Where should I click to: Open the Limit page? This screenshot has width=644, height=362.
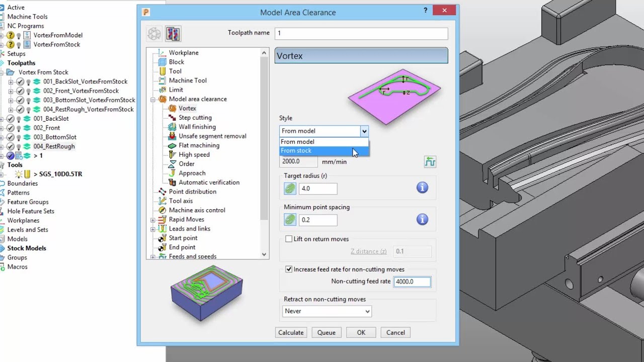click(176, 90)
